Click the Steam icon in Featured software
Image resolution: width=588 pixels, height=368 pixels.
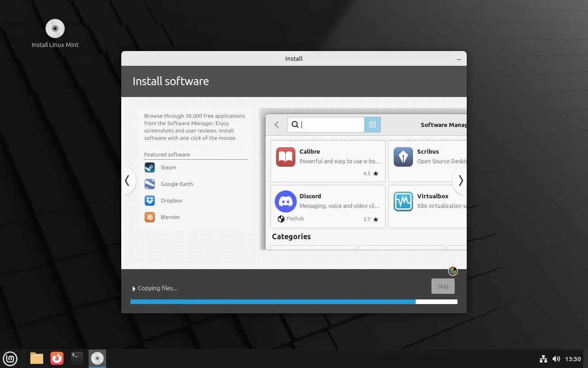click(150, 167)
